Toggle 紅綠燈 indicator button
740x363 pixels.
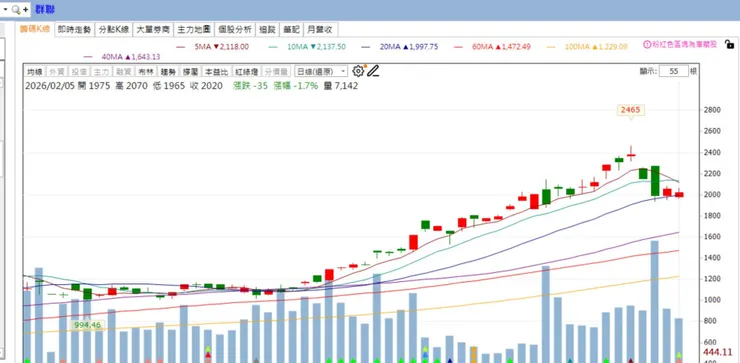coord(245,72)
